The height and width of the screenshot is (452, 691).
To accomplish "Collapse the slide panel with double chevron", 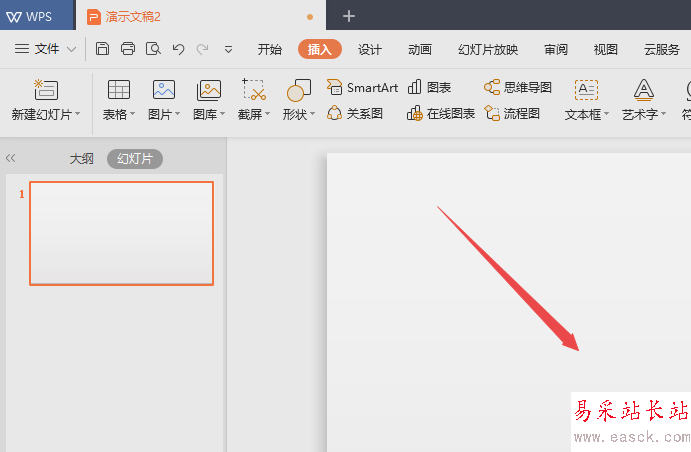I will coord(11,158).
